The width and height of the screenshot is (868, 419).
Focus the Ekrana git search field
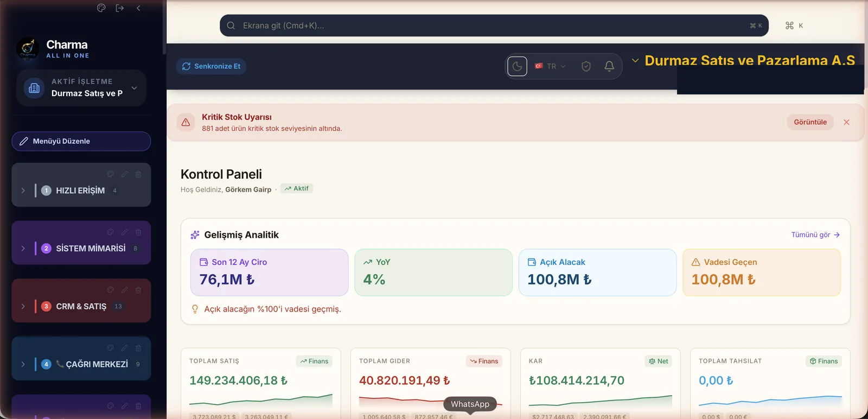click(494, 26)
